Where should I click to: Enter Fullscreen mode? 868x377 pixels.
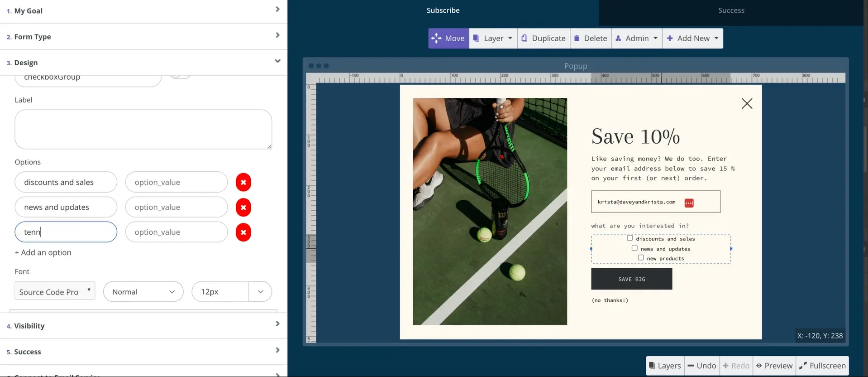[823, 366]
